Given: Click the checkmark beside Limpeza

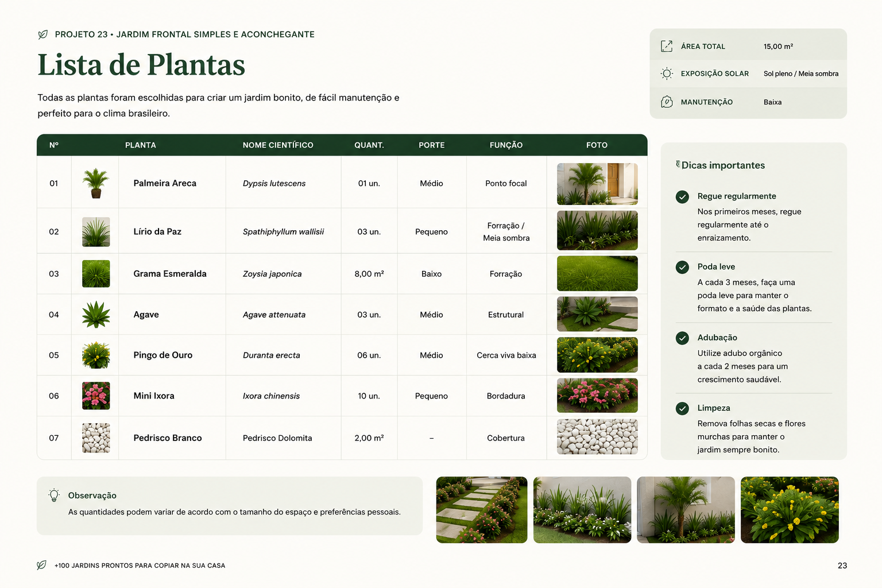Looking at the screenshot, I should coord(682,408).
